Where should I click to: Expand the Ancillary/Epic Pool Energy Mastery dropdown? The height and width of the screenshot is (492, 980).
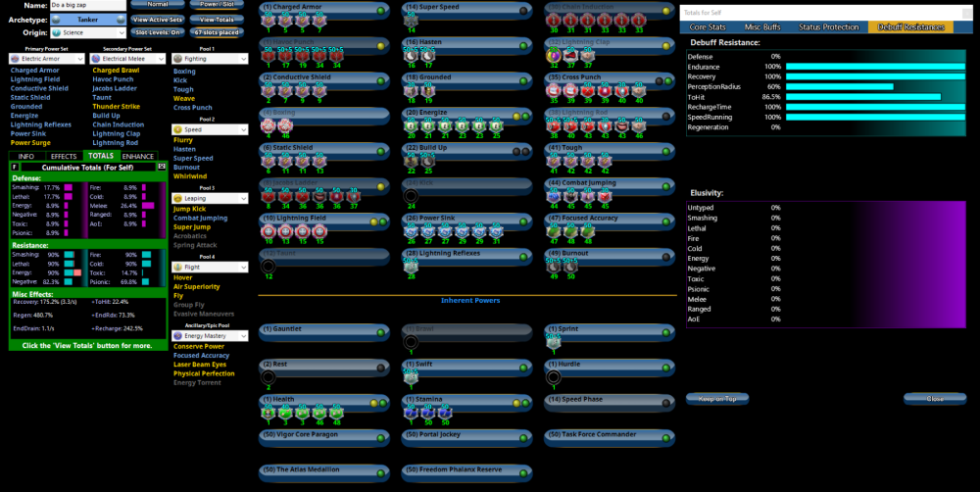[x=208, y=335]
